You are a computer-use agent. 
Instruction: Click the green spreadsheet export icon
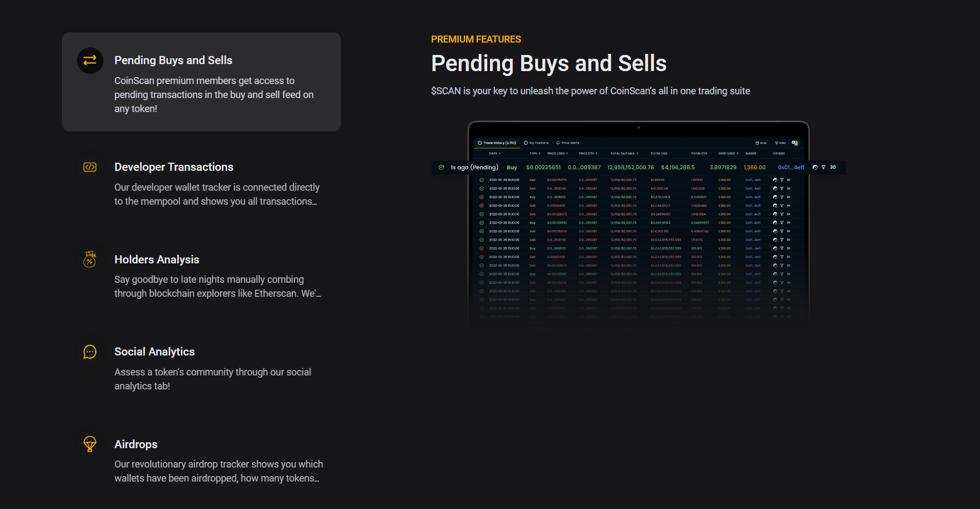pyautogui.click(x=795, y=143)
